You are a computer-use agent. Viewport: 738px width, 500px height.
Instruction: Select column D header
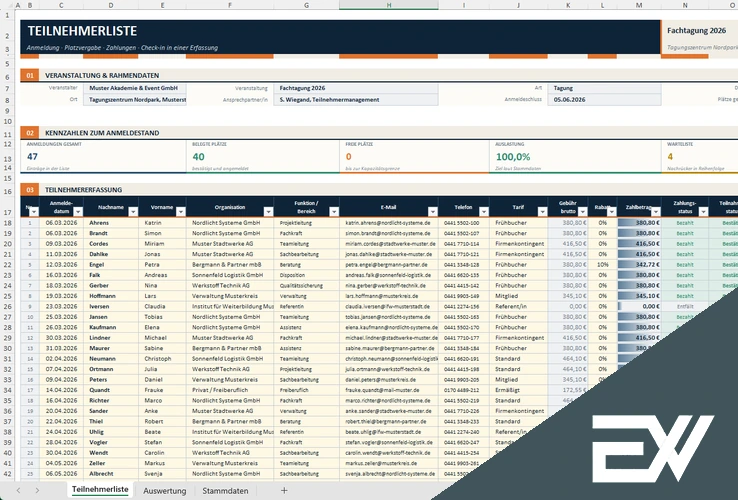click(x=111, y=5)
